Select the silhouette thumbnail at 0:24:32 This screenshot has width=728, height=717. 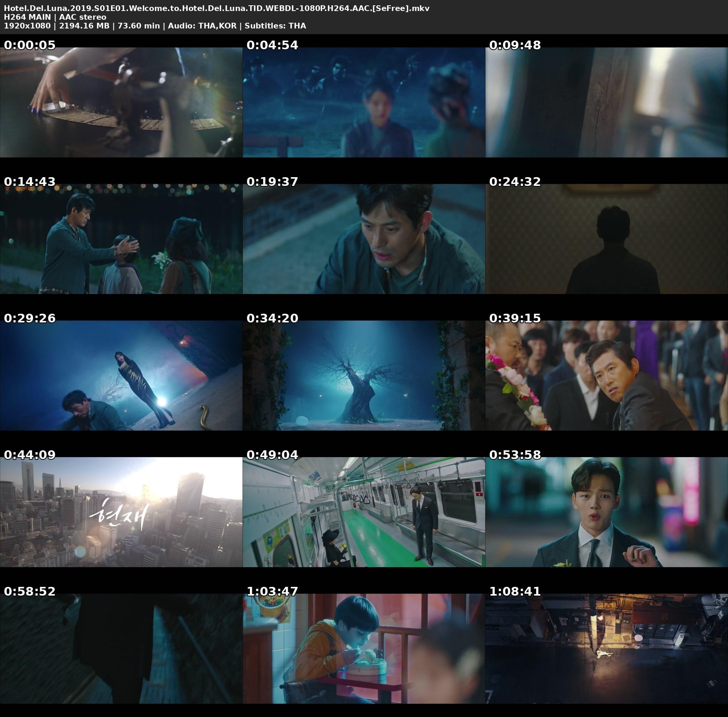pos(606,239)
